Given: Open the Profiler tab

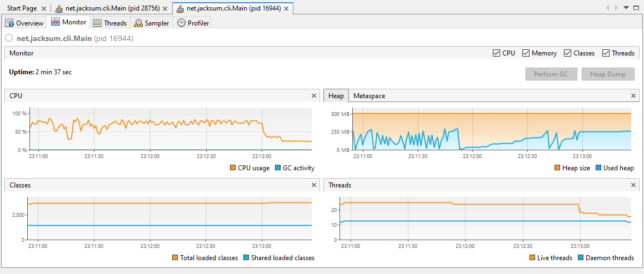Looking at the screenshot, I should pyautogui.click(x=193, y=23).
